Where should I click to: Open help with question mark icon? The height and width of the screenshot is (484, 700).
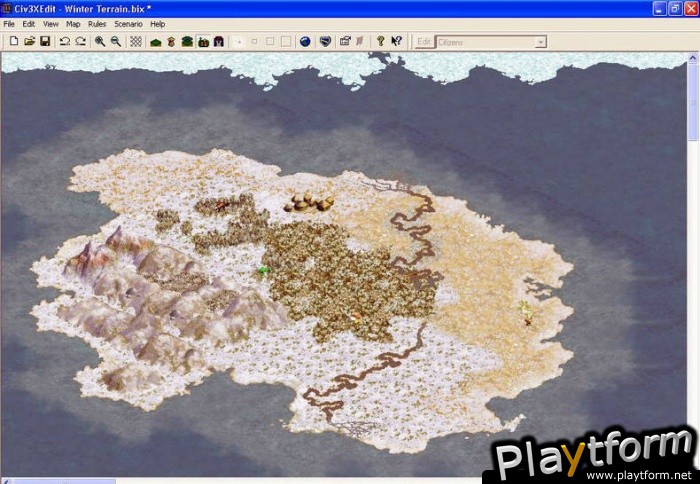pos(380,42)
